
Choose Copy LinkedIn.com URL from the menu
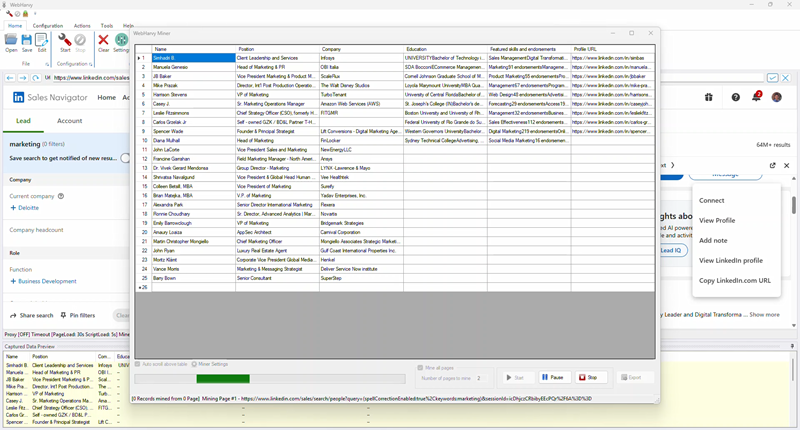(x=736, y=281)
